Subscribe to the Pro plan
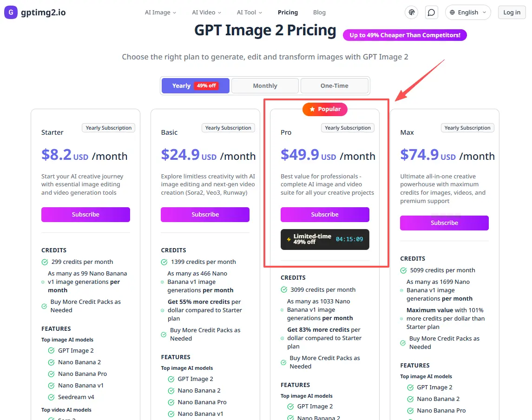This screenshot has height=420, width=532. (325, 214)
